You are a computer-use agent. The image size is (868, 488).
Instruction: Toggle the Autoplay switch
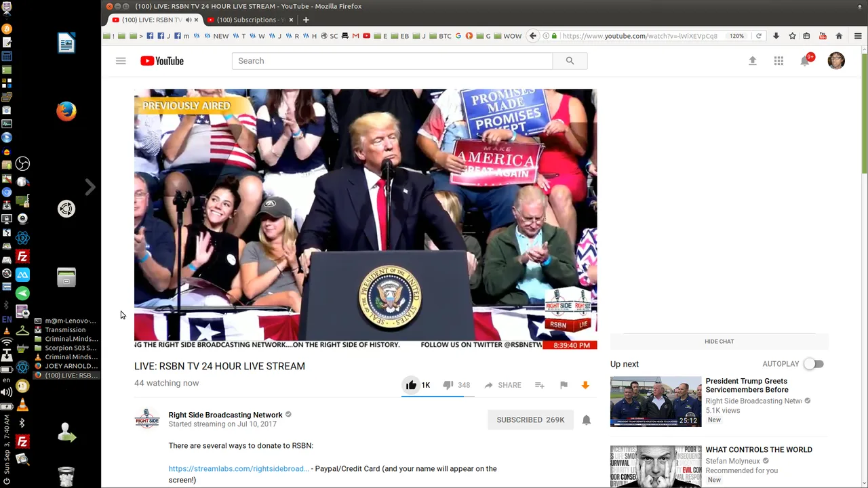pos(814,364)
